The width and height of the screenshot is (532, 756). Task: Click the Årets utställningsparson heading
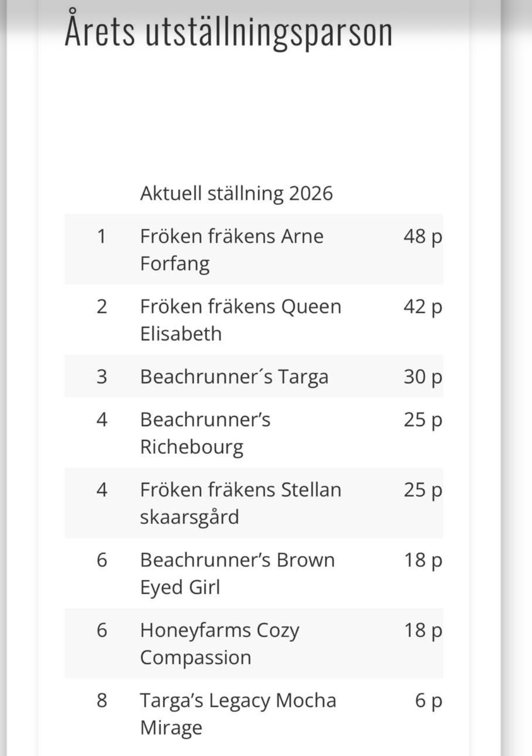(x=228, y=30)
